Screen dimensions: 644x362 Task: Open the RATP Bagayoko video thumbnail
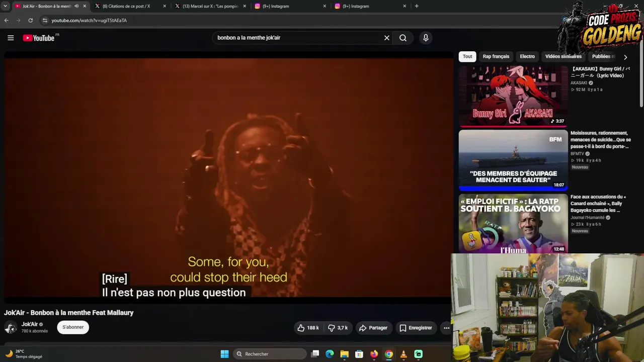[x=513, y=223]
